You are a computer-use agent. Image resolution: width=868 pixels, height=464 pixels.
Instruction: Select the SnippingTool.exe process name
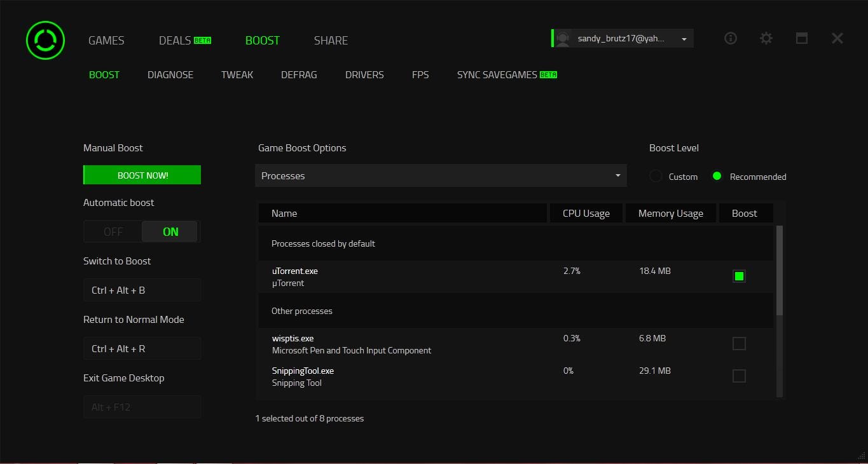point(303,371)
